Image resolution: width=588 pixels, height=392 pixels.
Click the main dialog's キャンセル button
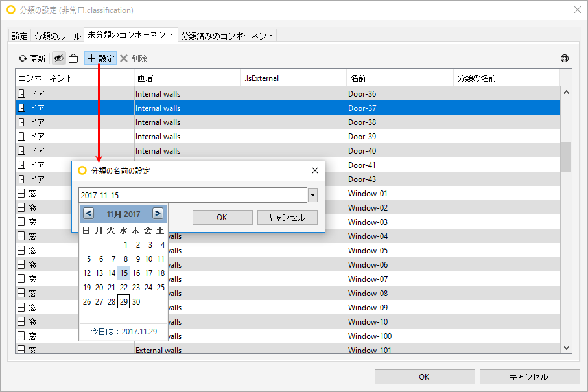[530, 376]
